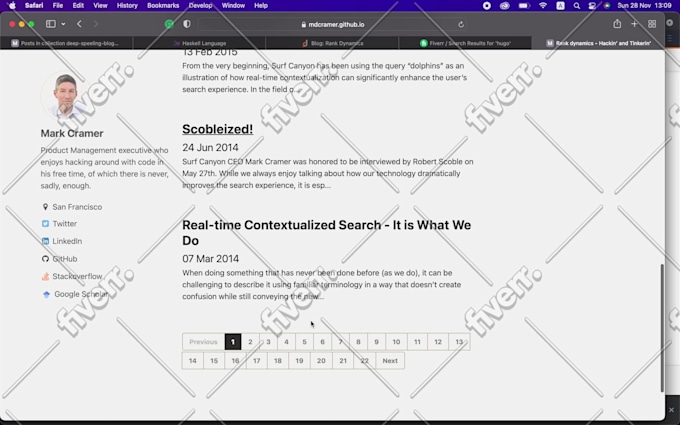Image resolution: width=680 pixels, height=425 pixels.
Task: Click the page vertical scrollbar thumb
Action: point(662,328)
